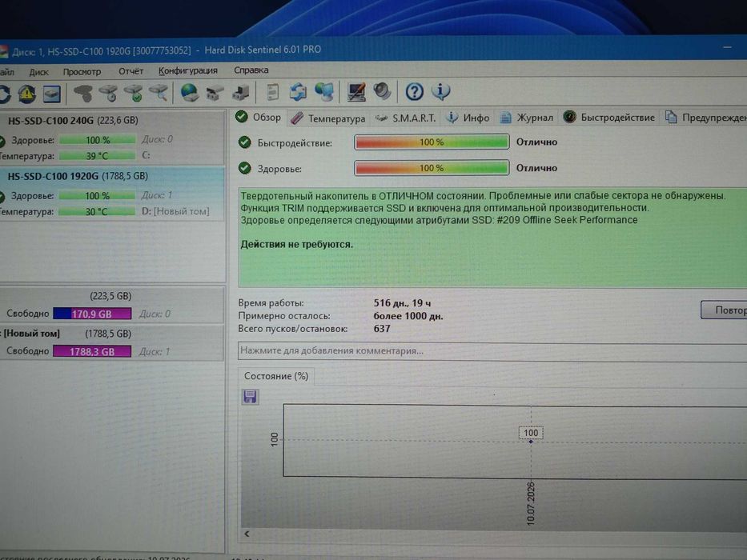Screen dimensions: 747x560
Task: Click the comment input field
Action: (x=492, y=350)
